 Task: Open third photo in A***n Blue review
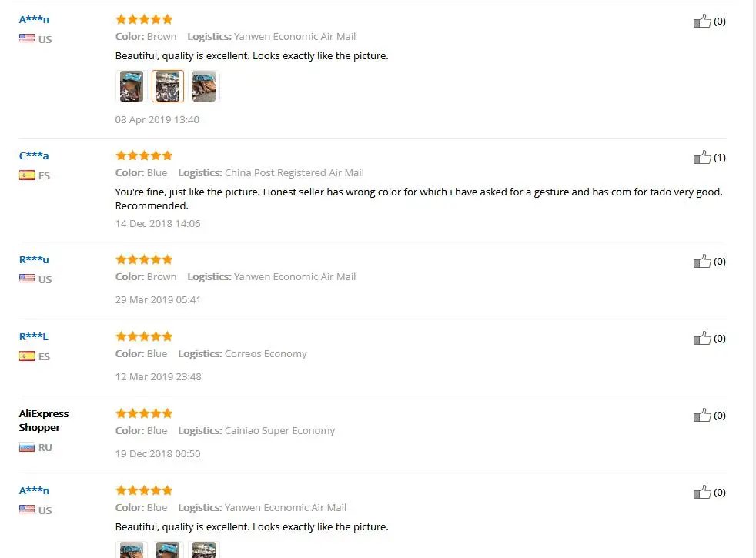tap(204, 550)
